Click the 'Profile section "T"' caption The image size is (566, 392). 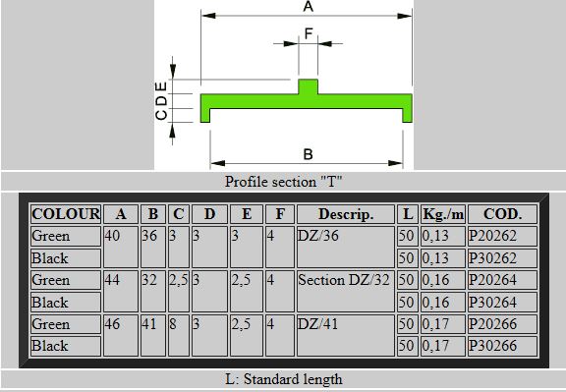tap(283, 182)
